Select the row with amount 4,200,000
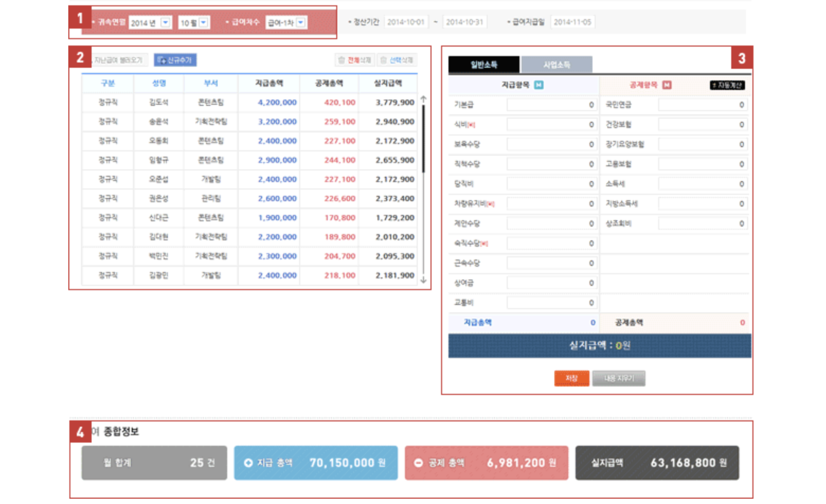The image size is (826, 504). [249, 102]
